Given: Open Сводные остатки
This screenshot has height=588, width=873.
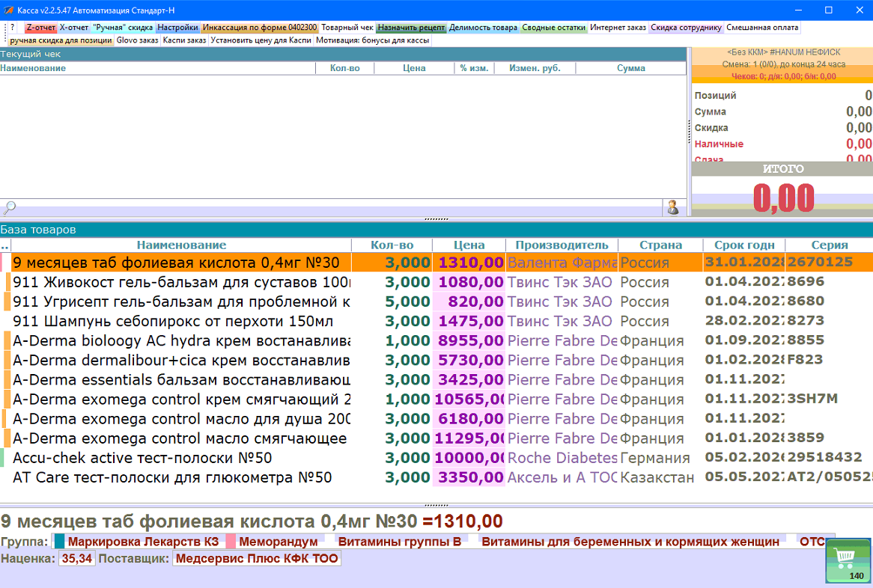Looking at the screenshot, I should 554,27.
